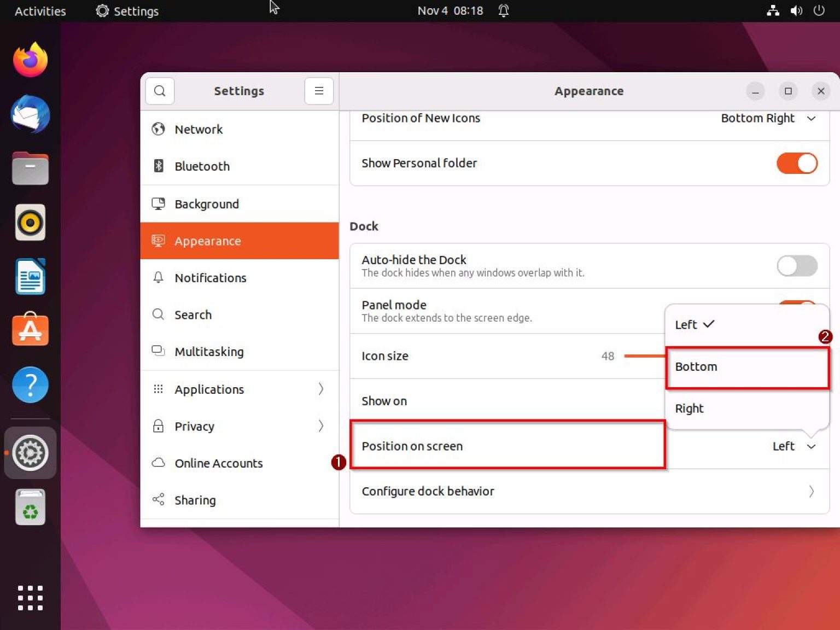This screenshot has height=630, width=840.
Task: Open Ubuntu Software from the dock
Action: click(x=30, y=330)
